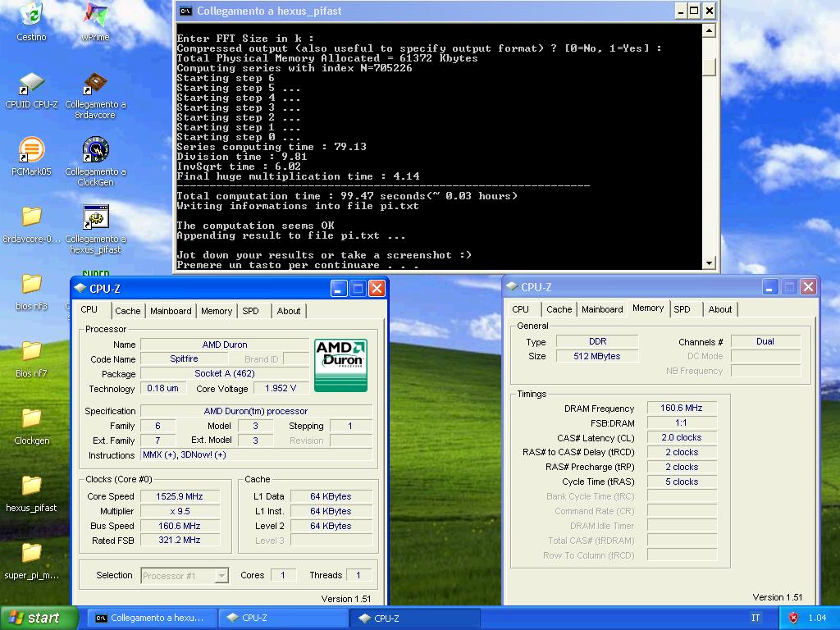
Task: Open the Cestino recycle bin icon
Action: (31, 21)
